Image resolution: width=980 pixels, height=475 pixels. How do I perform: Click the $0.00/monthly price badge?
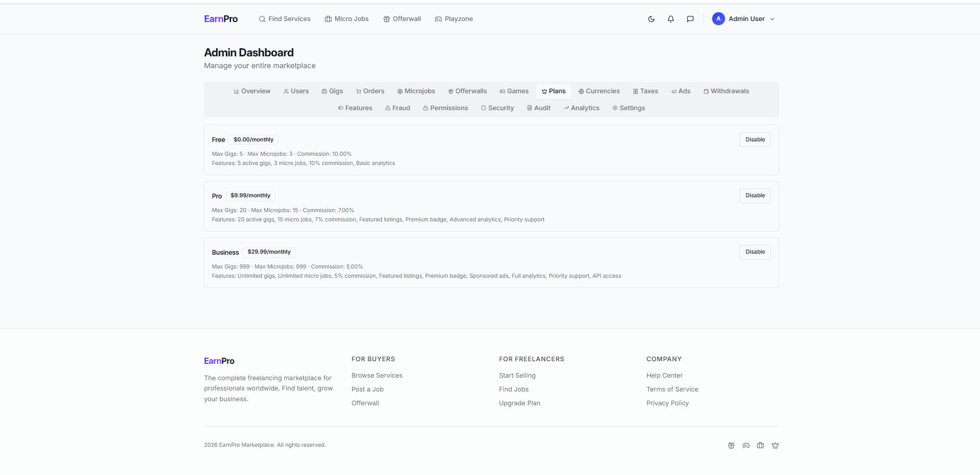(x=253, y=140)
